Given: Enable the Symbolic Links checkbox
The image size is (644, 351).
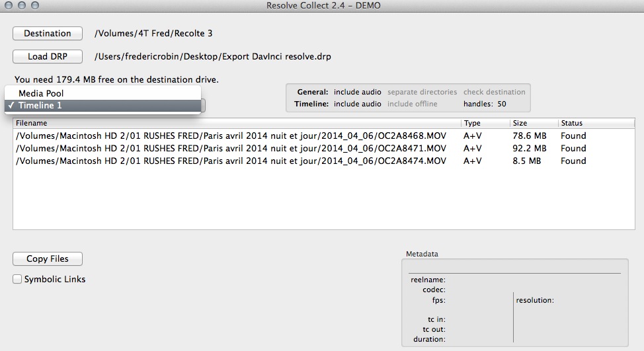Looking at the screenshot, I should coord(17,279).
